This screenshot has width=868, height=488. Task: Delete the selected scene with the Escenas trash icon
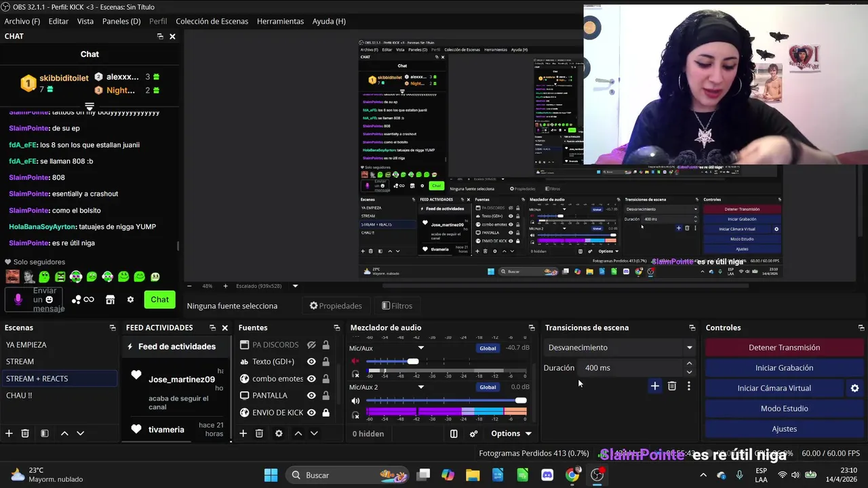(x=25, y=433)
